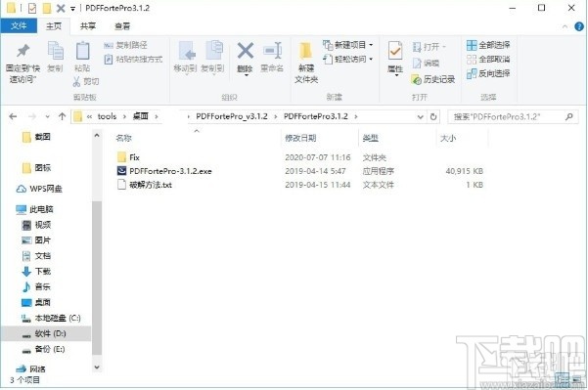
Task: Click the Help question mark icon
Action: tap(579, 26)
